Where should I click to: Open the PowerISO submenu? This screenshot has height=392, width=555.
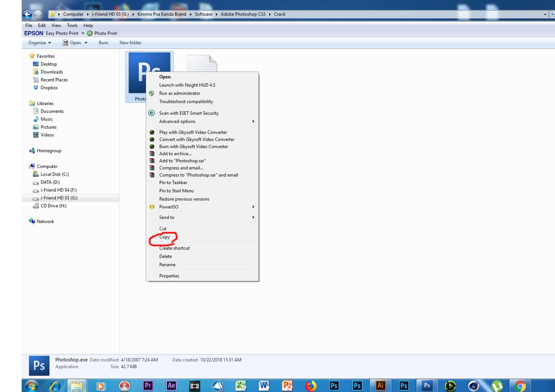(x=202, y=207)
